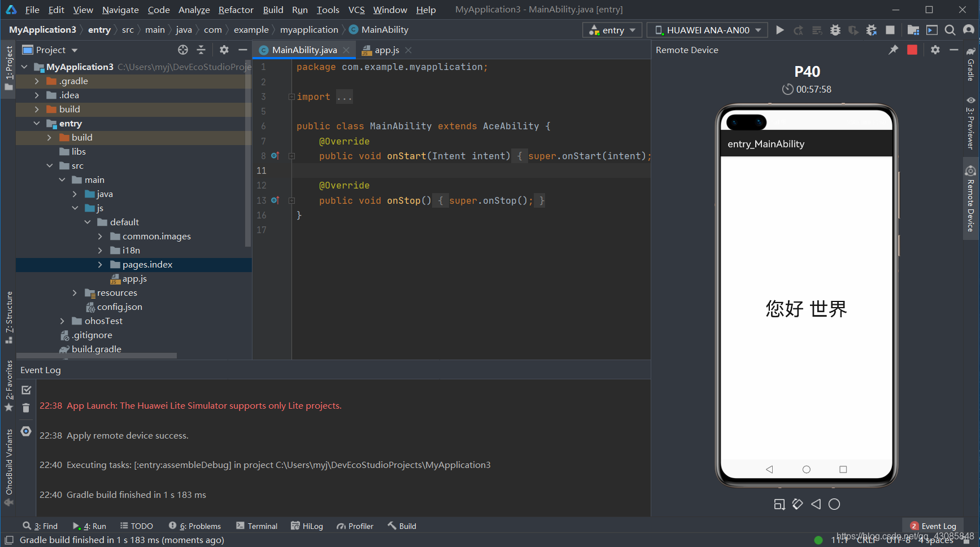Open the Refactor menu
Image resolution: width=980 pixels, height=547 pixels.
[236, 10]
